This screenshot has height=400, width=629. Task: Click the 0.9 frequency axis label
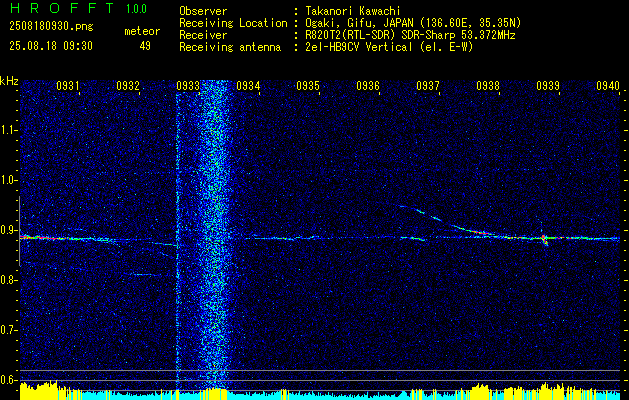[8, 230]
